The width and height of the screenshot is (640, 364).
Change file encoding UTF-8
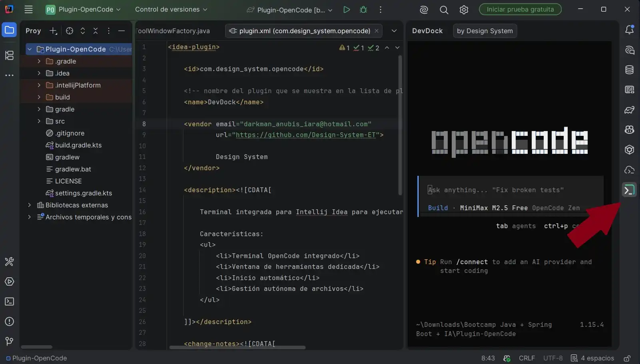tap(553, 358)
